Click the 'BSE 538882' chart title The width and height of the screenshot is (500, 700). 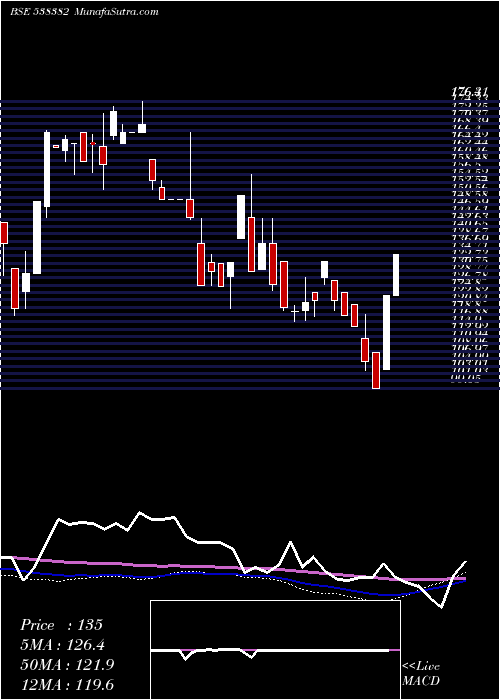(x=40, y=12)
